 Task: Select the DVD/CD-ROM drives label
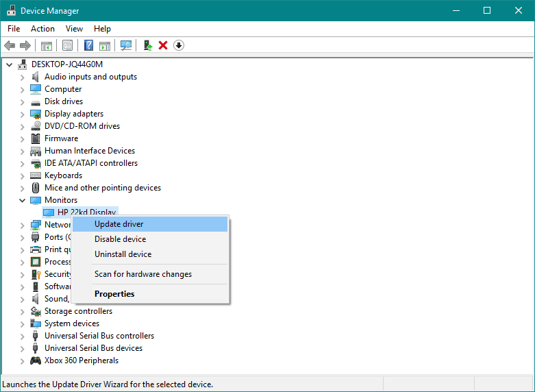[x=82, y=126]
